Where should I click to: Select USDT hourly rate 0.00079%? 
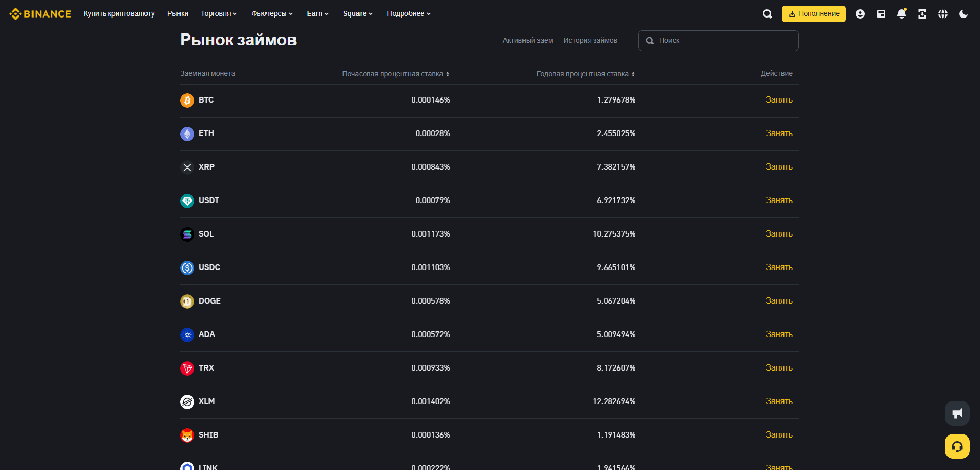433,200
